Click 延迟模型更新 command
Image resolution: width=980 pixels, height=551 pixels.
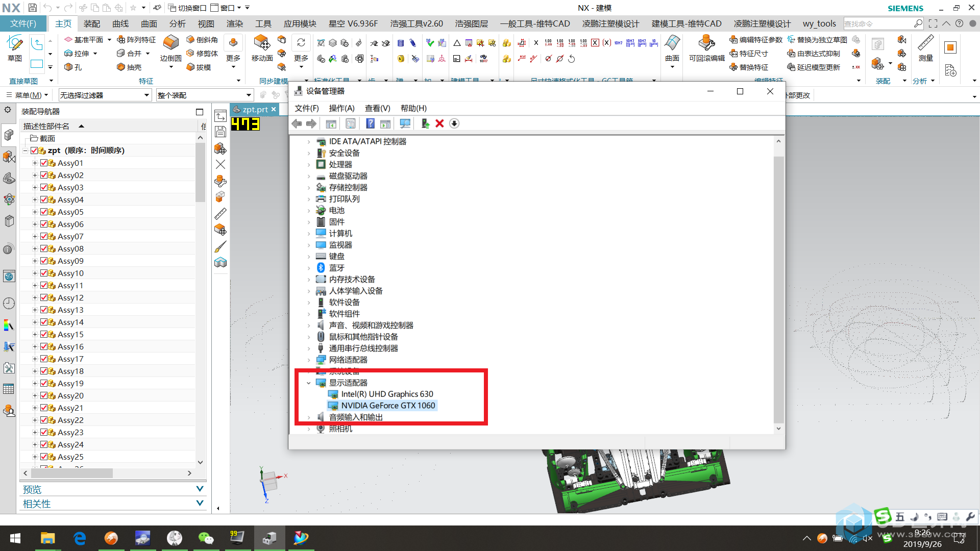814,67
